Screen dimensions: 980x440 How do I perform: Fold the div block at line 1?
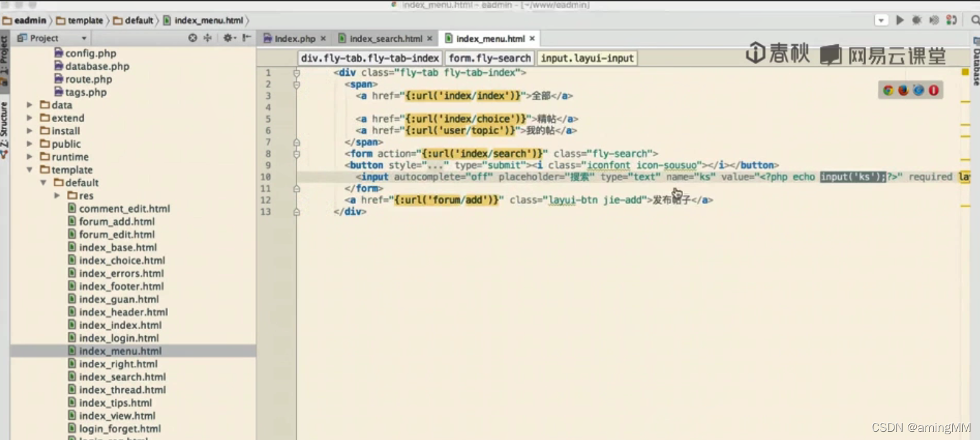click(x=296, y=73)
